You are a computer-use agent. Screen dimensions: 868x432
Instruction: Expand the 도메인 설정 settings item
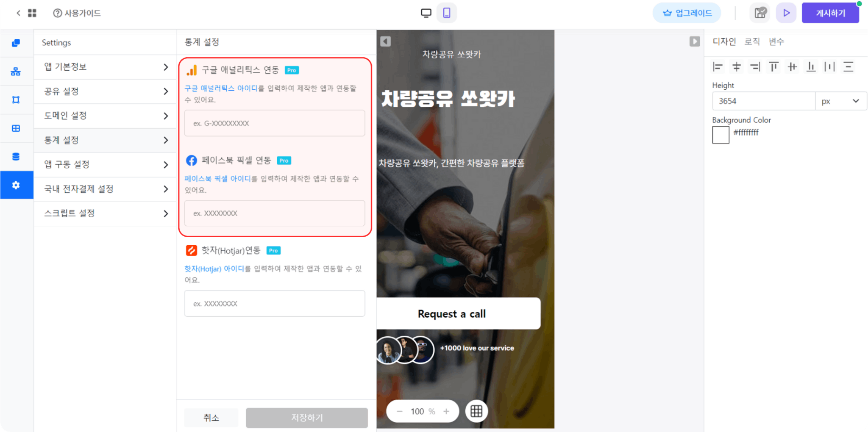pos(105,116)
